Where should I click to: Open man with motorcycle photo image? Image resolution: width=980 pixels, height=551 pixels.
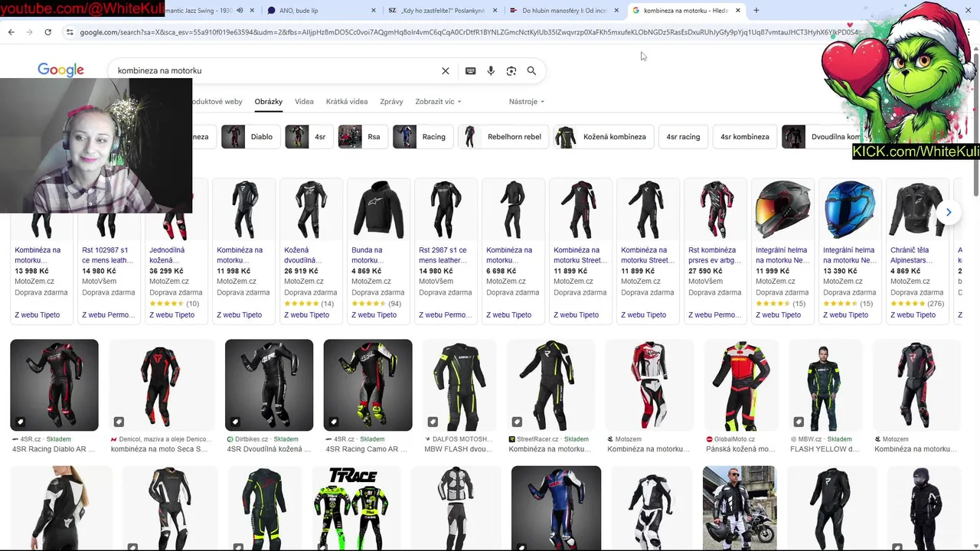point(740,508)
